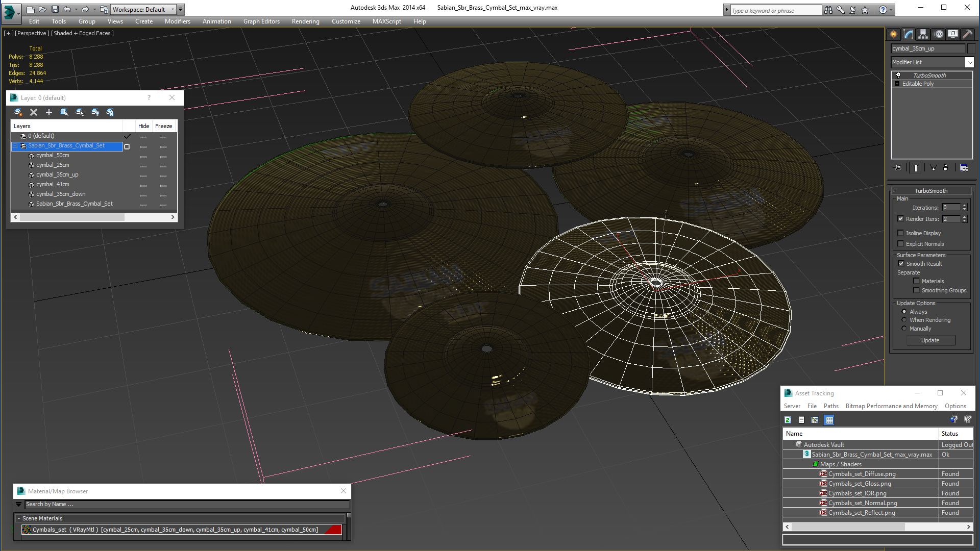
Task: Click the Undo arrow icon
Action: tap(67, 9)
